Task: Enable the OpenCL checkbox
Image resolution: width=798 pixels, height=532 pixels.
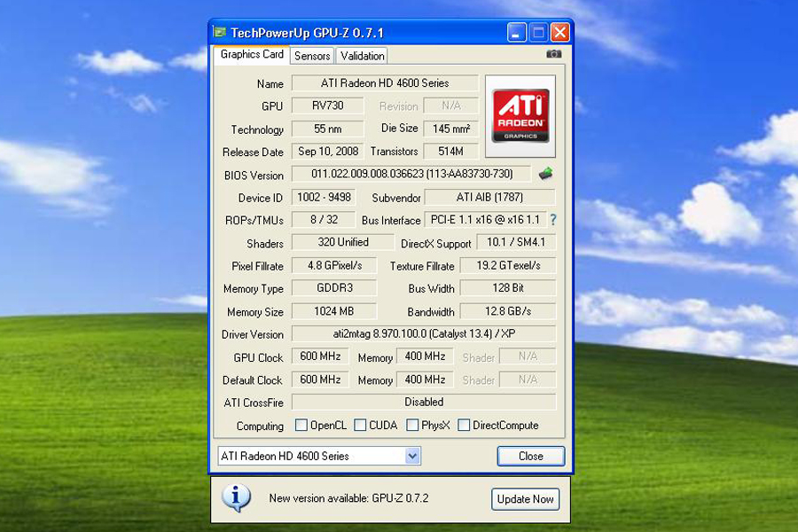Action: [x=301, y=425]
